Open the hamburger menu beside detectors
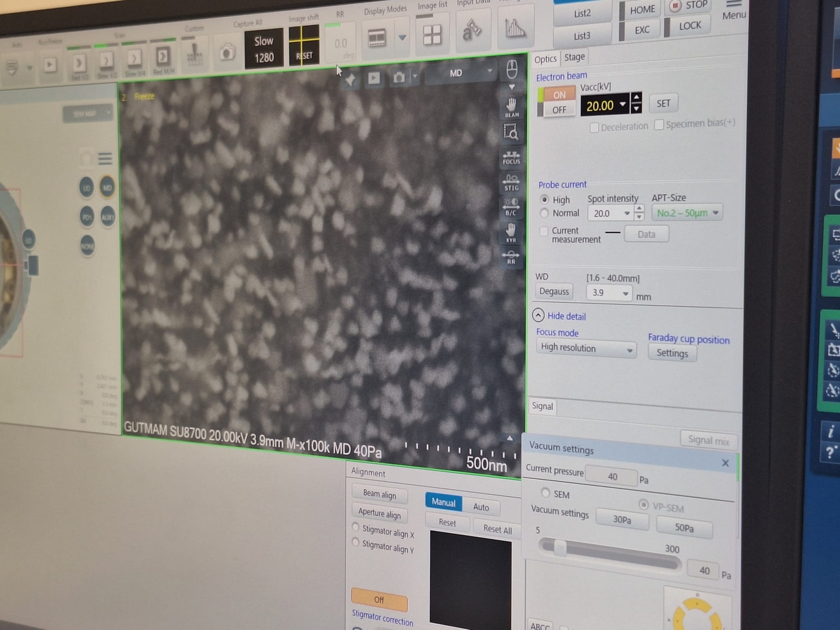The image size is (840, 630). [105, 159]
